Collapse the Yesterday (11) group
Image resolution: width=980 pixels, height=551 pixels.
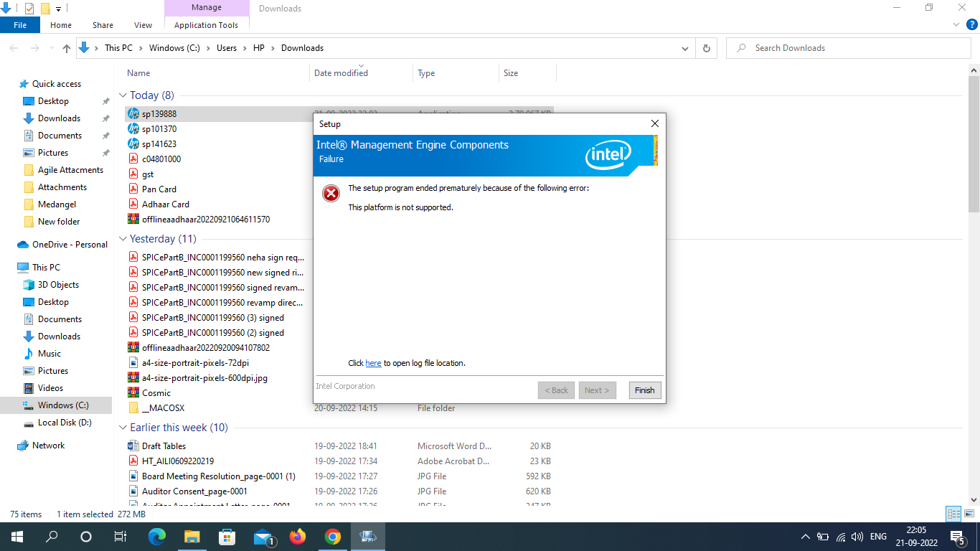122,238
